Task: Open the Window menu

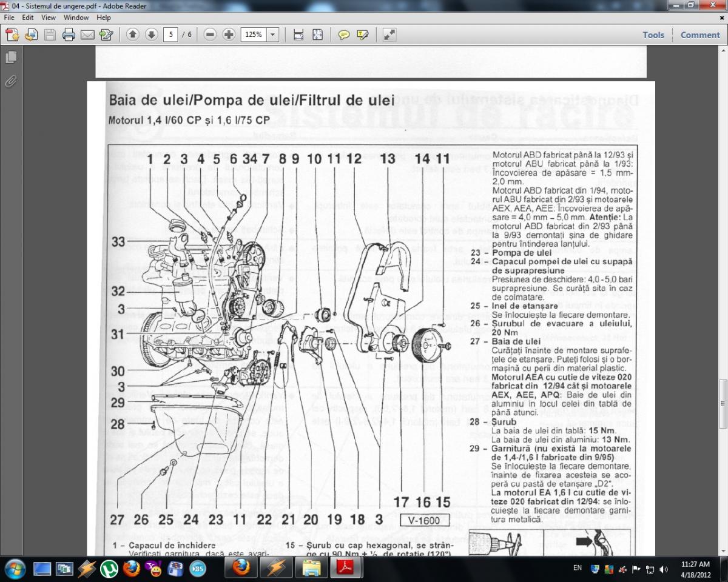Action: (x=76, y=18)
